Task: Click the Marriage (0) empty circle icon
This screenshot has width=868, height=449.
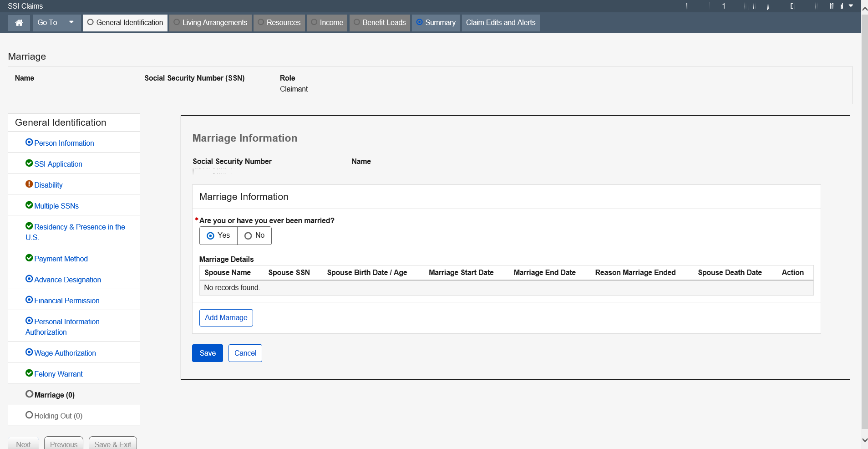Action: click(29, 394)
